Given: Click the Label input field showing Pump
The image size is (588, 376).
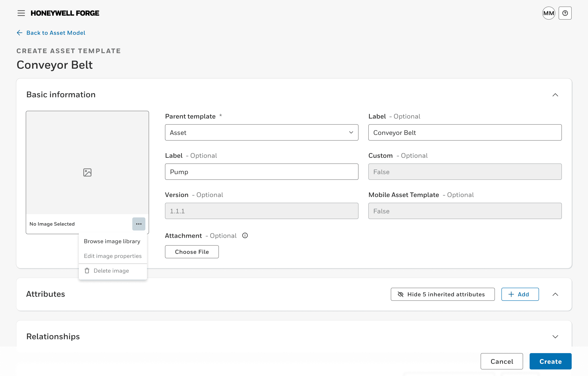Looking at the screenshot, I should click(262, 171).
